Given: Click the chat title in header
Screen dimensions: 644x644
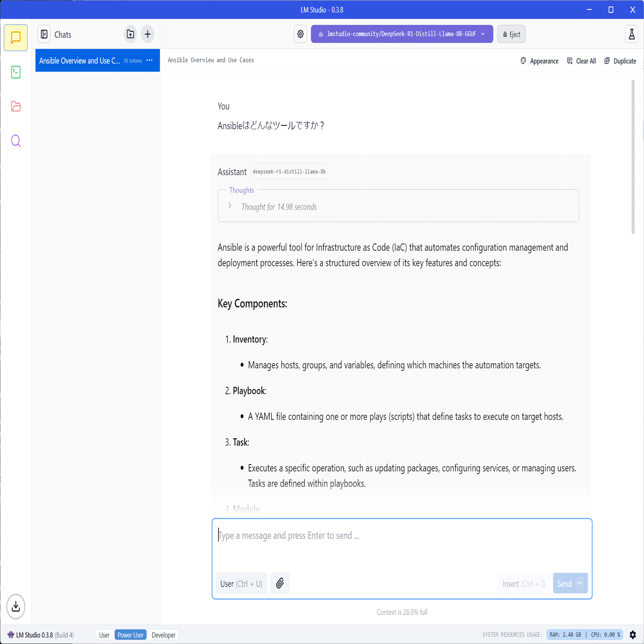Looking at the screenshot, I should 211,60.
